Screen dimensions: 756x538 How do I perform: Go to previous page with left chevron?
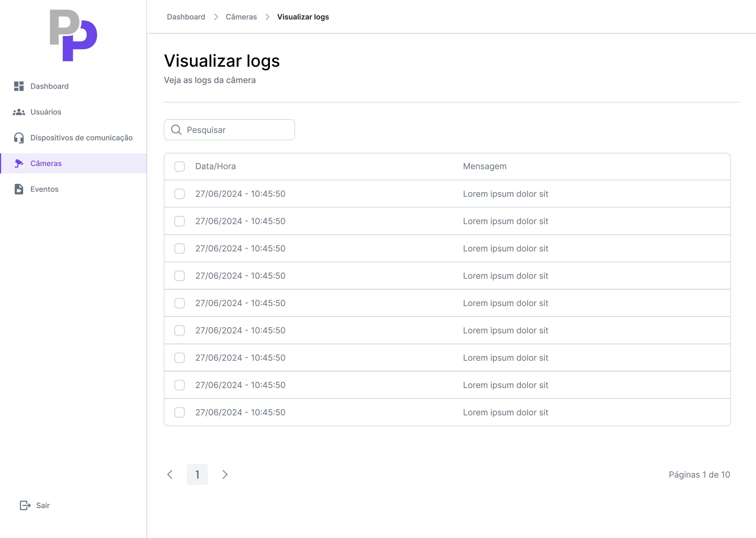(170, 474)
